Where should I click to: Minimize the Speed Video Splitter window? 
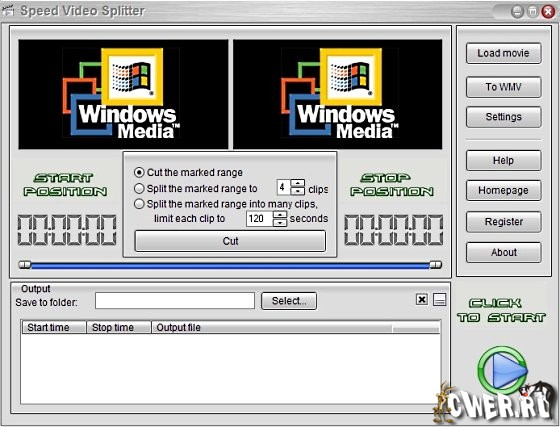pyautogui.click(x=517, y=11)
